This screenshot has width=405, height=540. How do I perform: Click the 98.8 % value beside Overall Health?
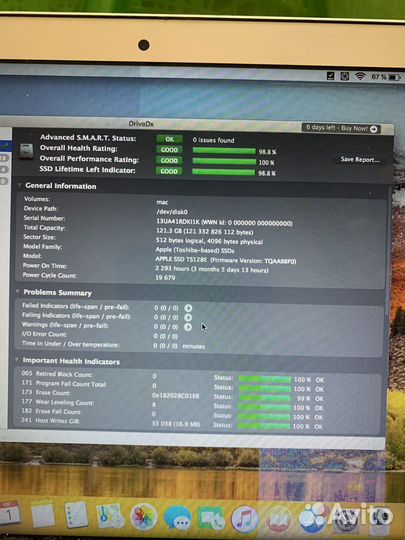tap(268, 152)
